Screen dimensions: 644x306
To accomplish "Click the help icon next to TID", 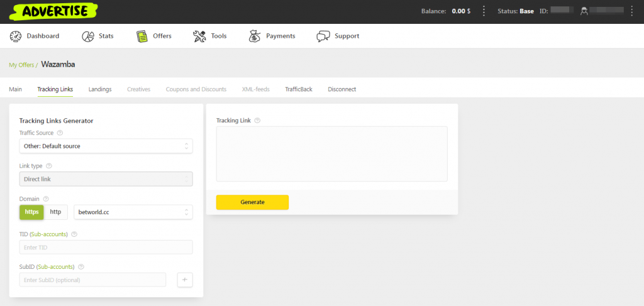I will [x=74, y=234].
